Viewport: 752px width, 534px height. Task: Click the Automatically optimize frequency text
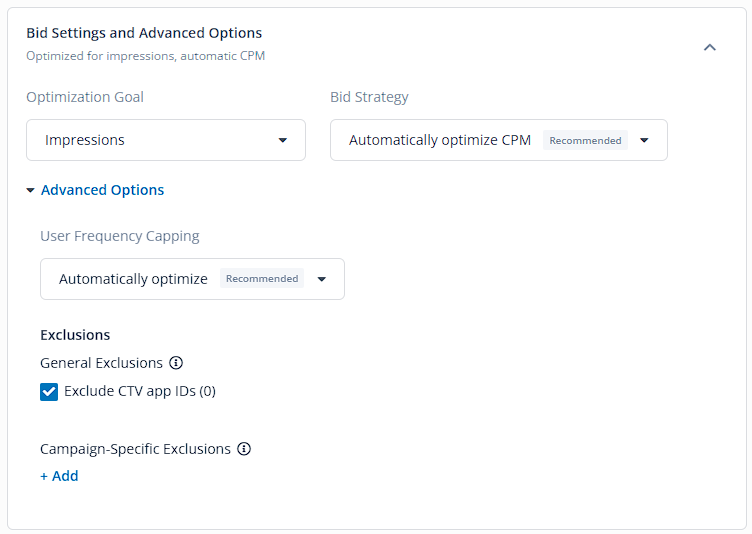click(133, 279)
